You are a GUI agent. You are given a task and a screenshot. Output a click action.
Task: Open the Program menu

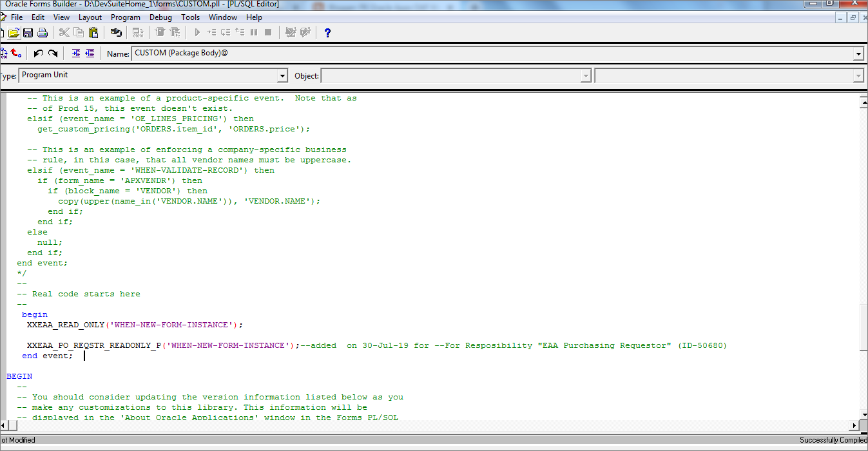click(125, 17)
